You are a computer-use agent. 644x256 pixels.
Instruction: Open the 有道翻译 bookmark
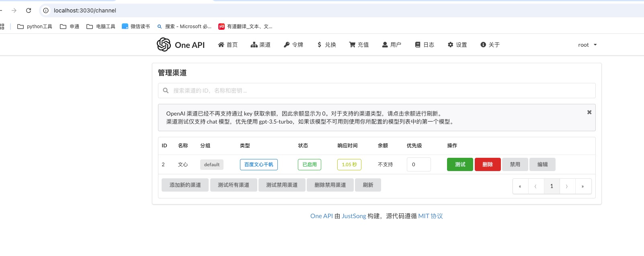pyautogui.click(x=245, y=27)
